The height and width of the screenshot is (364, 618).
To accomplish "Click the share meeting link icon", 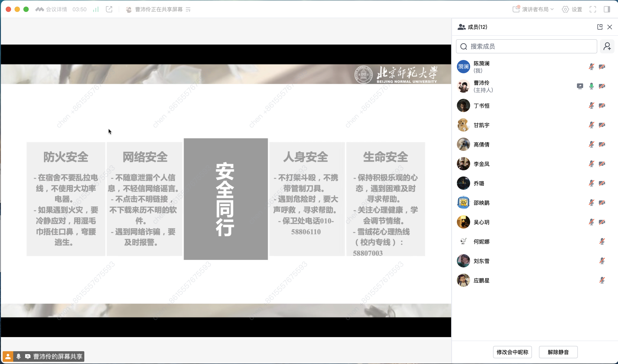I will (109, 9).
